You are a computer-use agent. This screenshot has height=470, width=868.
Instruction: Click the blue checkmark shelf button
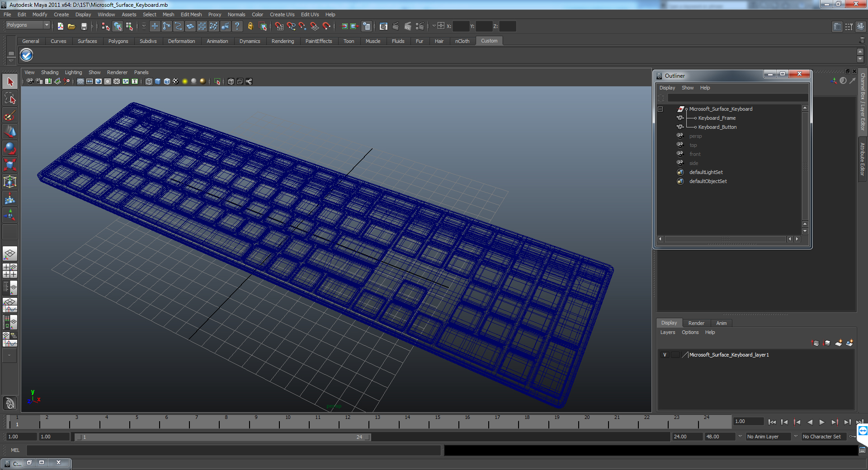point(27,55)
